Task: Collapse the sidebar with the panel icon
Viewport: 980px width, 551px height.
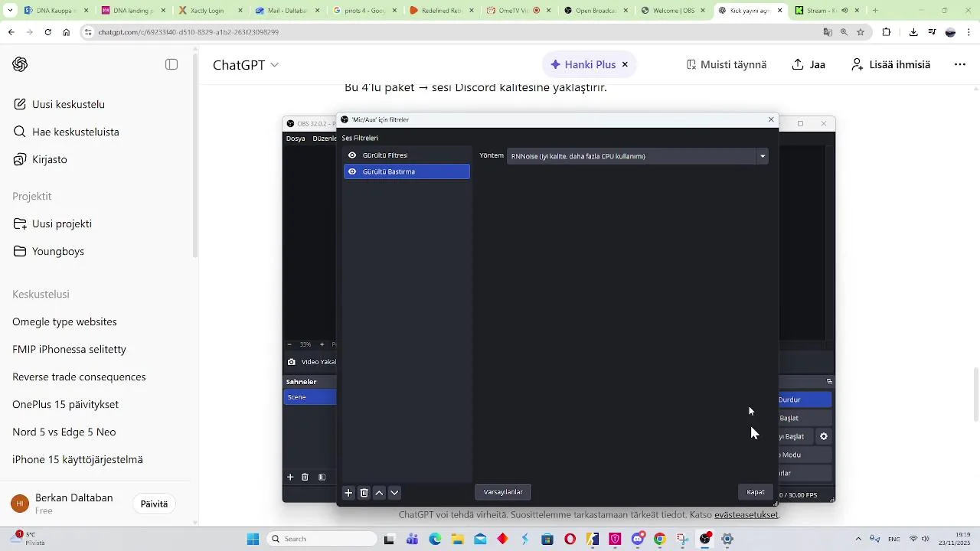Action: point(171,64)
